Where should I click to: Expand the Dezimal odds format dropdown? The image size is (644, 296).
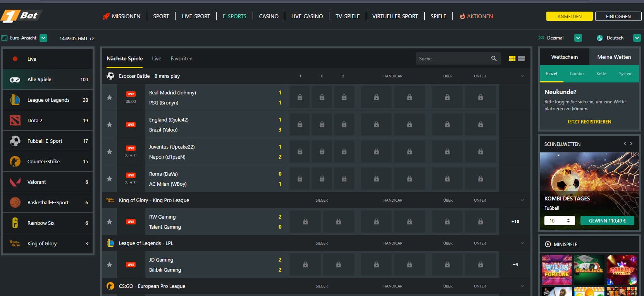(578, 38)
